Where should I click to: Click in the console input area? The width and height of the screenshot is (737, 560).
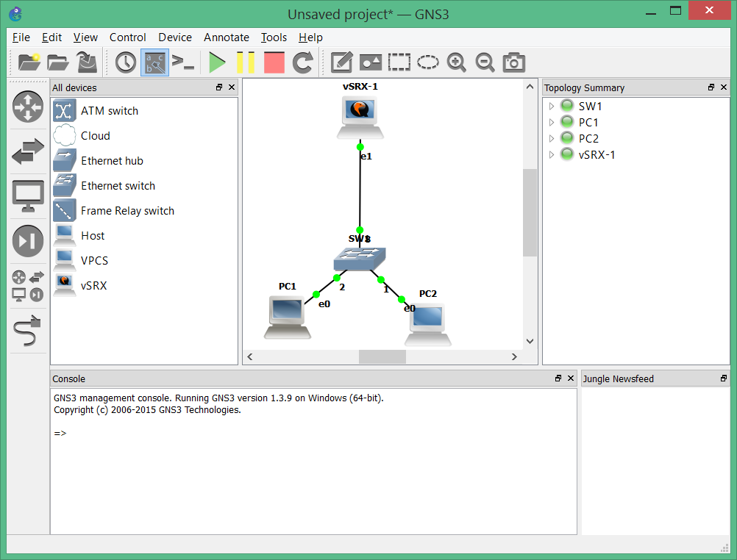pyautogui.click(x=313, y=462)
